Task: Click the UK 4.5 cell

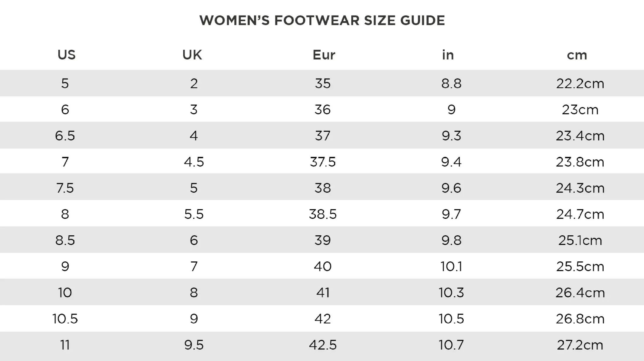Action: tap(194, 162)
